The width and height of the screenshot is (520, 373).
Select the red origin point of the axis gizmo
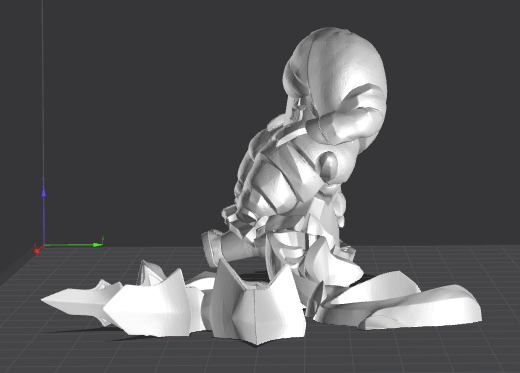tap(37, 250)
